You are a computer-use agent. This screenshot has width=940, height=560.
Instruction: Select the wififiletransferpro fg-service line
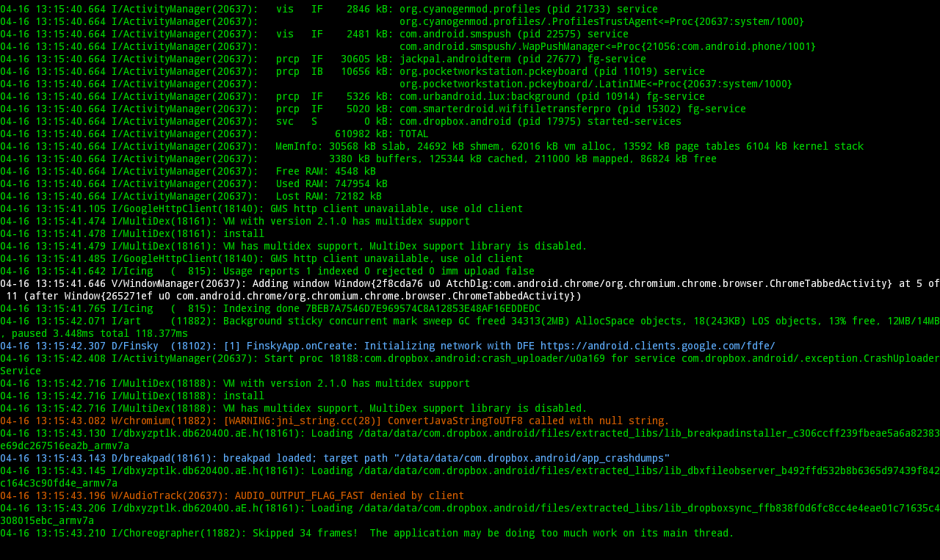pyautogui.click(x=373, y=109)
